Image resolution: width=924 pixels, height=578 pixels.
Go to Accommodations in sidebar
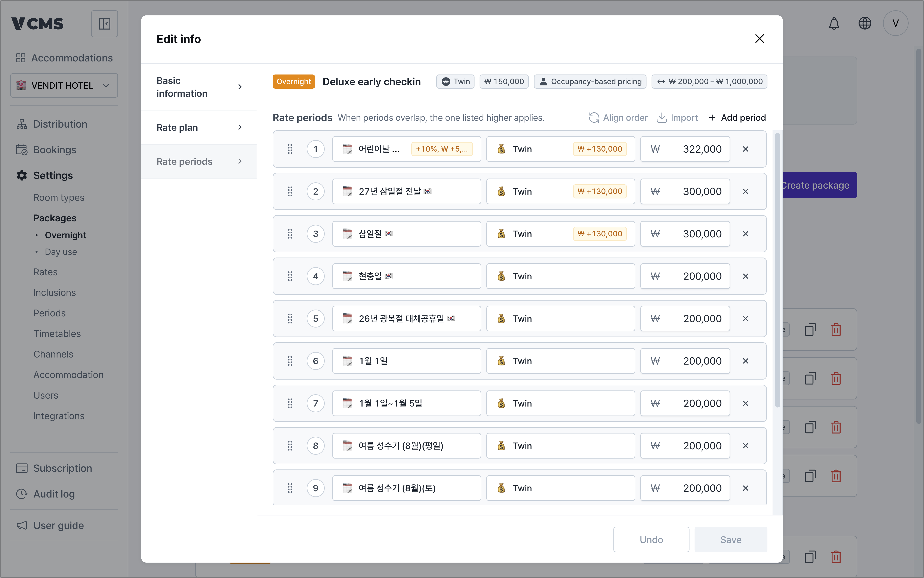[64, 58]
